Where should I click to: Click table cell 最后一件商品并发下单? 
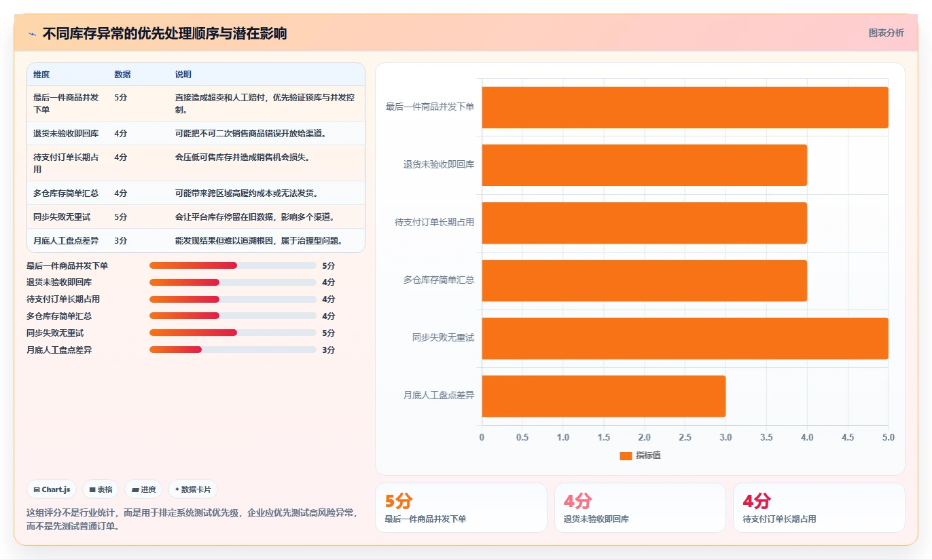point(66,103)
